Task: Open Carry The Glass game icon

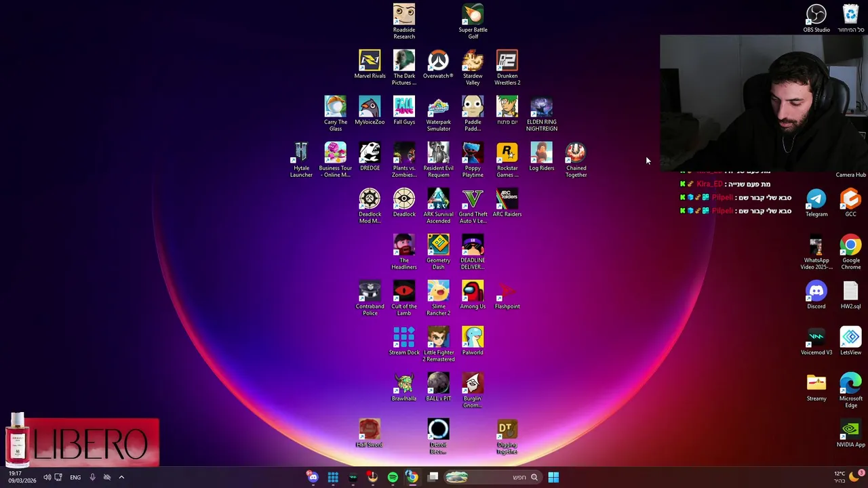Action: coord(335,113)
